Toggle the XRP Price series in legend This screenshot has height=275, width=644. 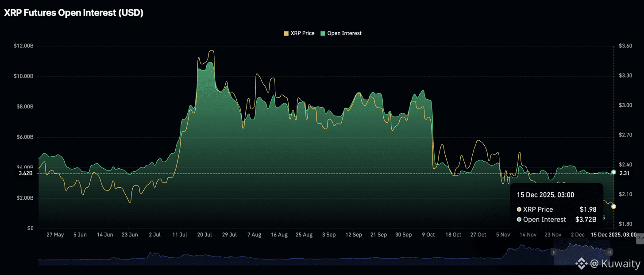pos(299,33)
